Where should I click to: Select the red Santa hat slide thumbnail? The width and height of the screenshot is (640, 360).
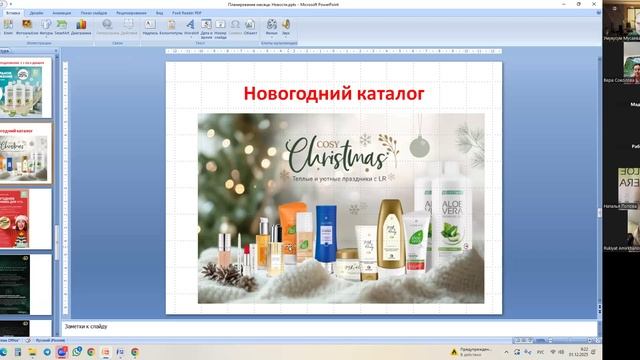pyautogui.click(x=25, y=219)
